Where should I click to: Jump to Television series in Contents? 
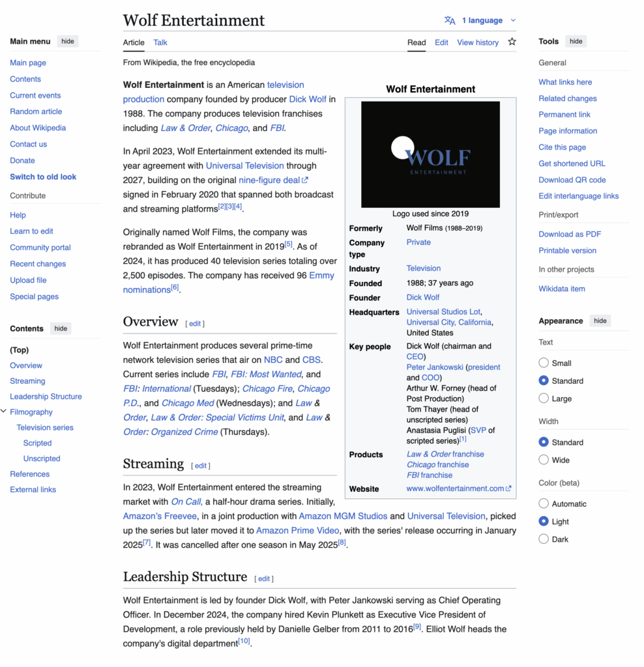45,427
